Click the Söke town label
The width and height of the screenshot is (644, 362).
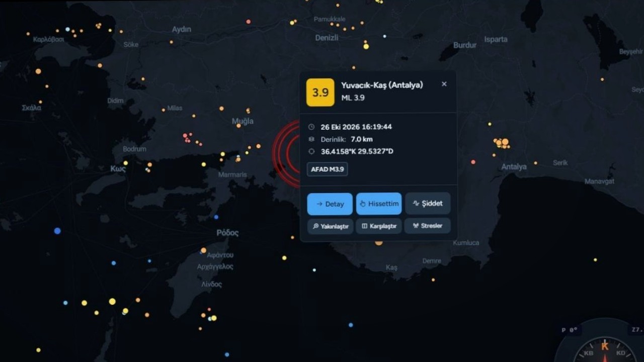(x=131, y=44)
